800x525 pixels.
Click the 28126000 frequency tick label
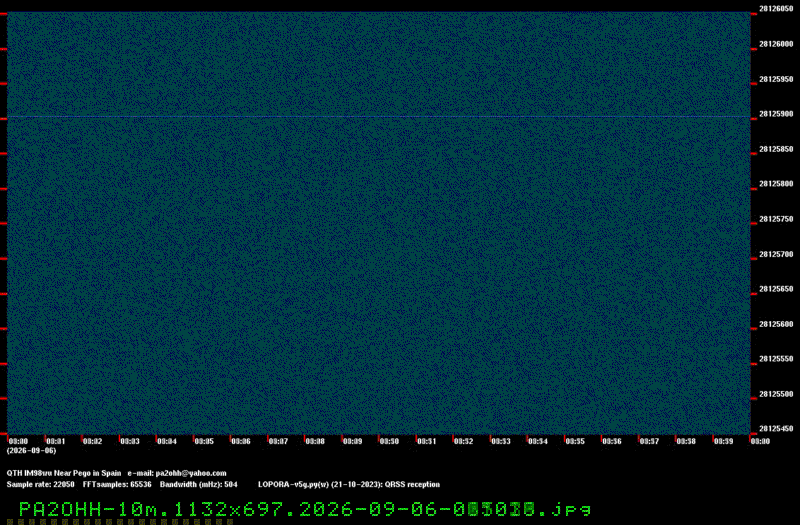click(x=776, y=44)
